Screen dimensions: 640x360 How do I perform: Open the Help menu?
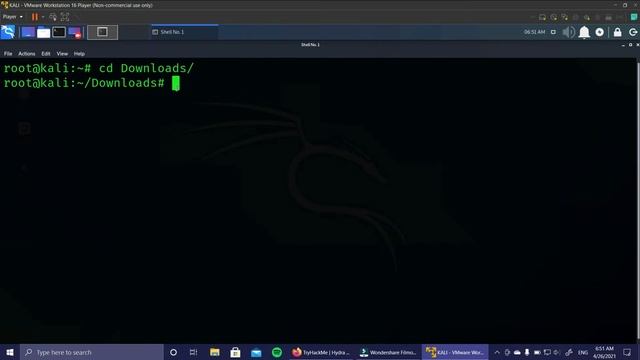[x=79, y=54]
